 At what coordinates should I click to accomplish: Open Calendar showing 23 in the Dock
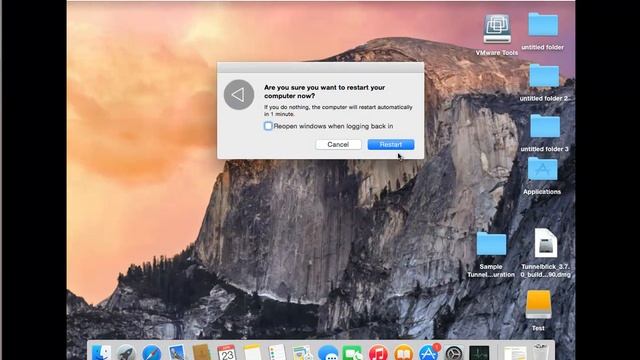(227, 353)
